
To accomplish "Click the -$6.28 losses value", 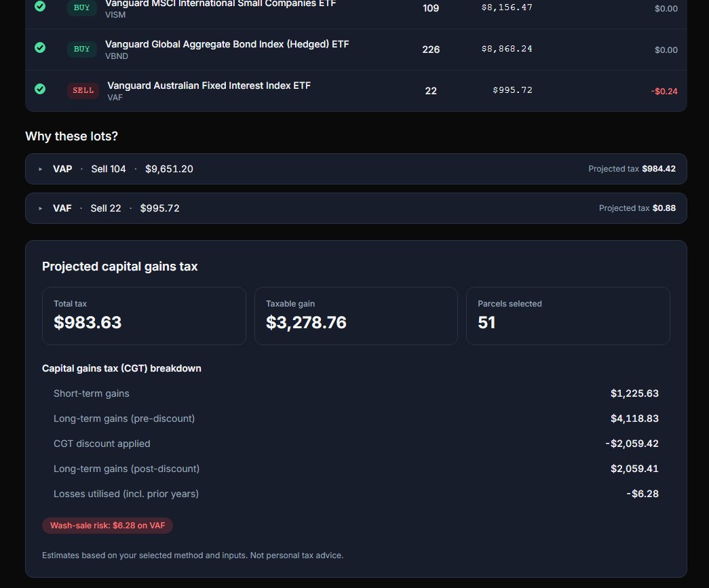I will click(643, 494).
